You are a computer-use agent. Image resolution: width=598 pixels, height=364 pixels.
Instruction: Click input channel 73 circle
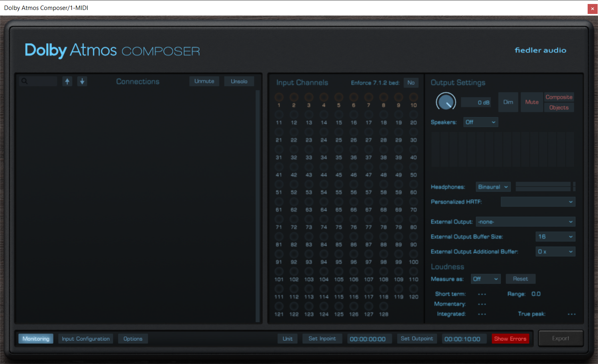coord(309,219)
